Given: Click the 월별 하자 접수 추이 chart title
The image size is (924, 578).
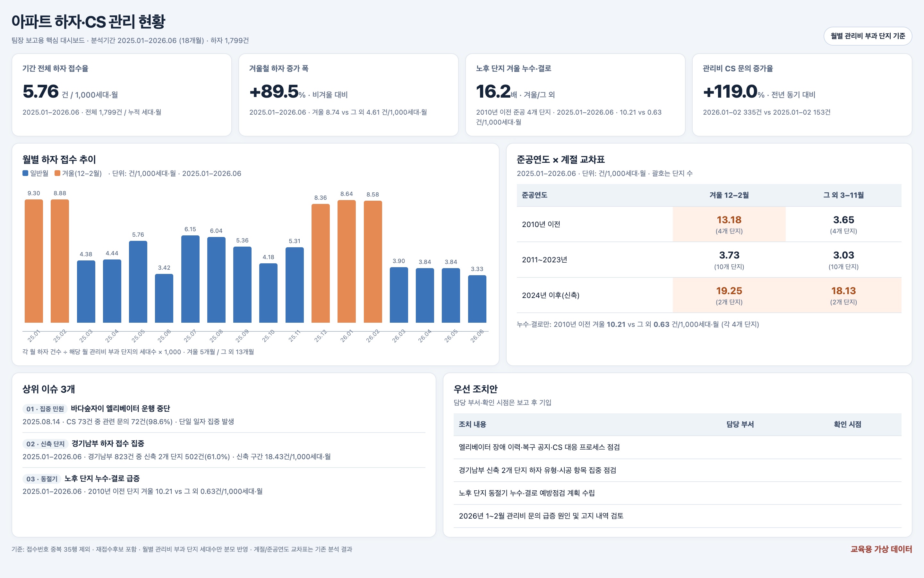Looking at the screenshot, I should tap(59, 159).
